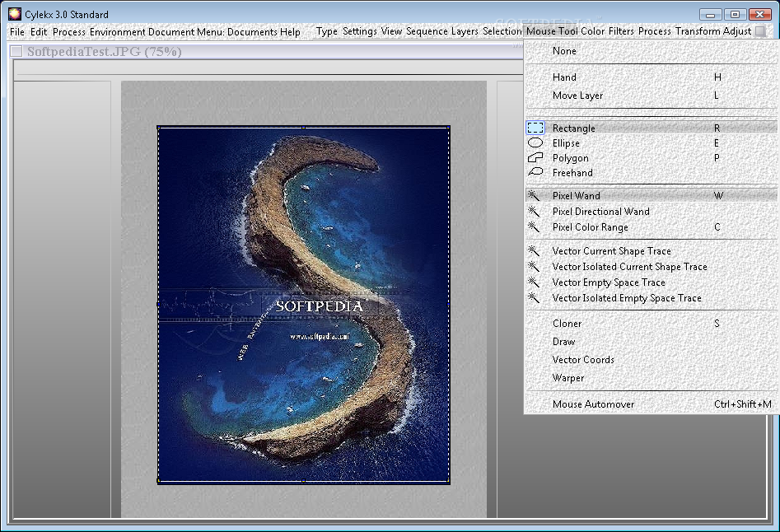Open the Filters menu
Screen dimensions: 780x532
click(621, 31)
